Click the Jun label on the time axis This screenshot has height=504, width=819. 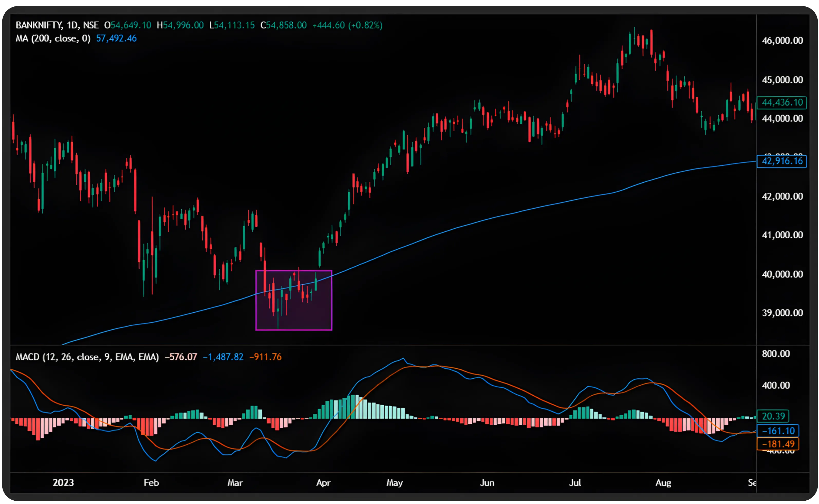point(487,483)
